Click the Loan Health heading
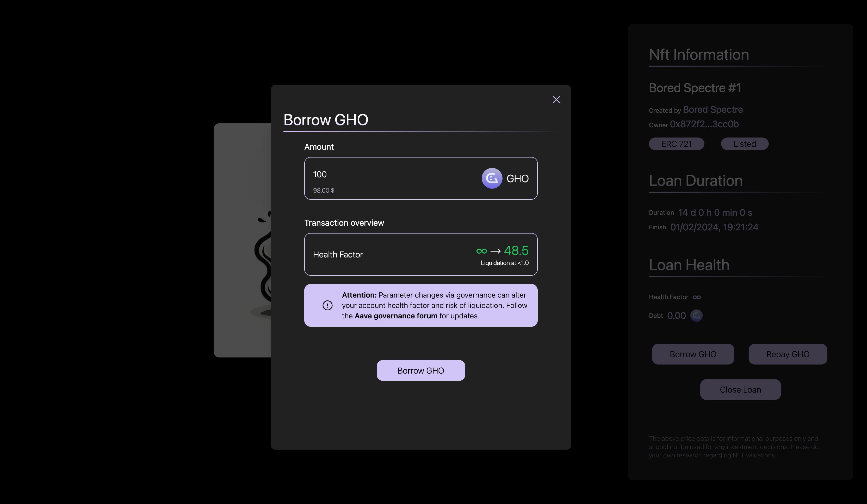Screen dimensions: 867x504 tap(689, 265)
